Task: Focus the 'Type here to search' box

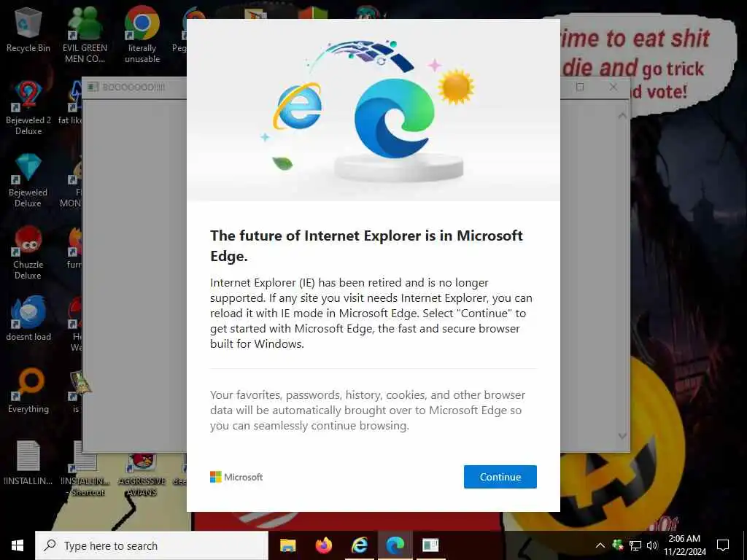Action: (x=152, y=545)
